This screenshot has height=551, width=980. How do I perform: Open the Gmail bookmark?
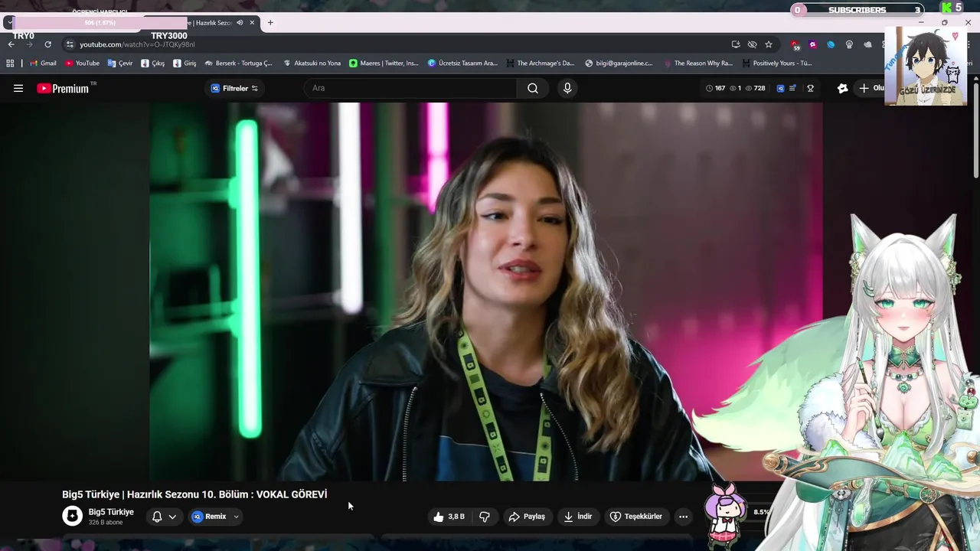click(43, 64)
